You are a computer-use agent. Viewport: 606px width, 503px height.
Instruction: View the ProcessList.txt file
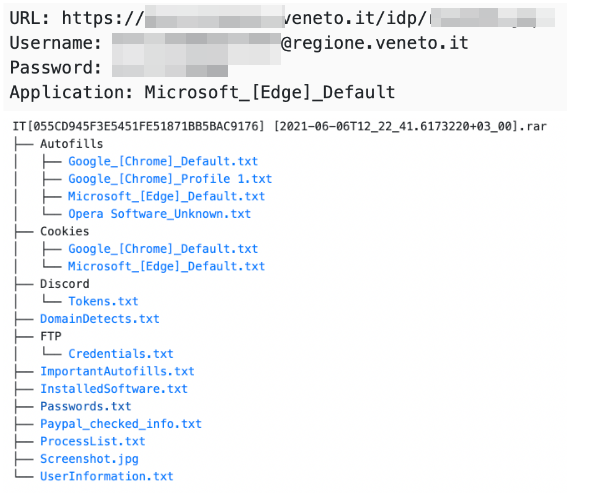(92, 441)
